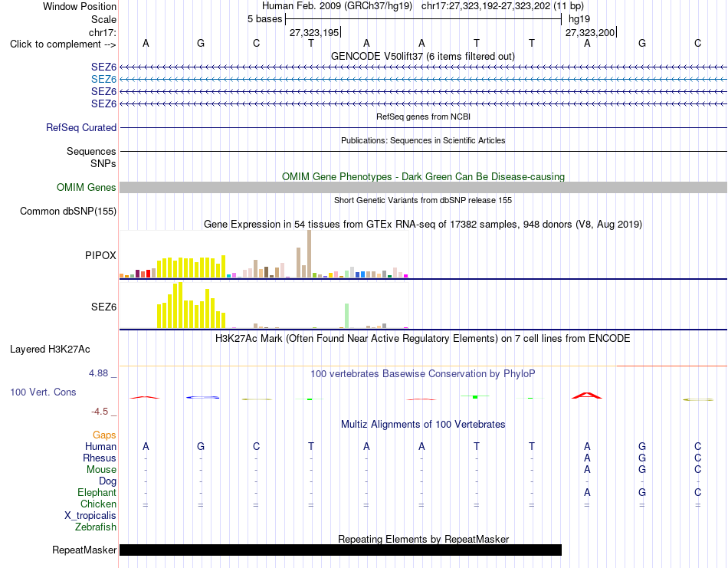Click the light green bar in SEZ6 chart
This screenshot has height=568, width=728.
(347, 316)
